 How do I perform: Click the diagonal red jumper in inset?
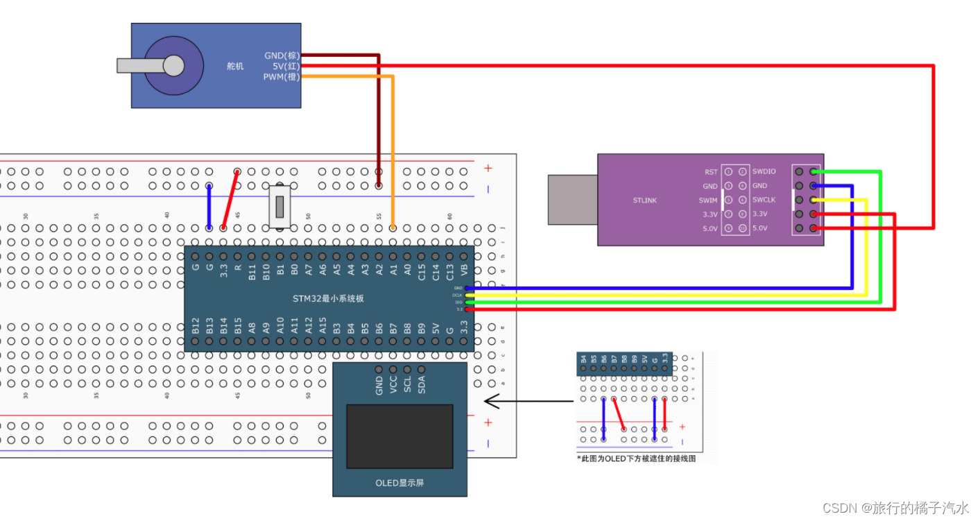[619, 414]
